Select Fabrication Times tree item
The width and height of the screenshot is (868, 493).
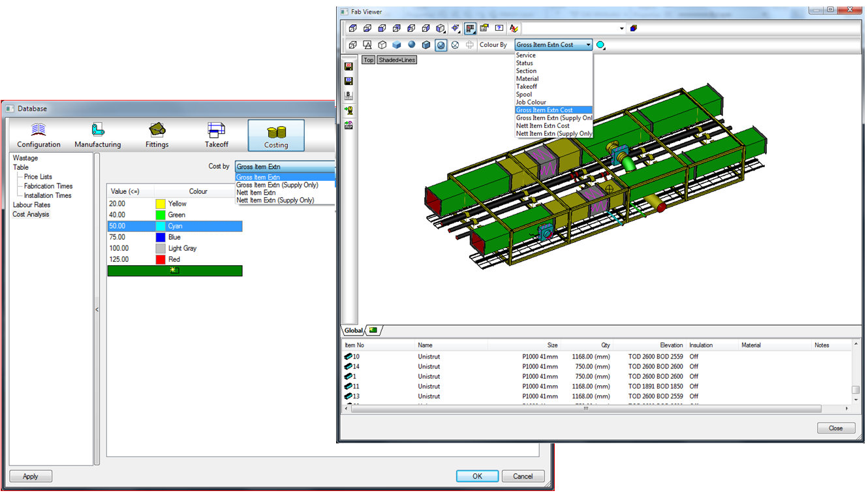click(x=48, y=186)
